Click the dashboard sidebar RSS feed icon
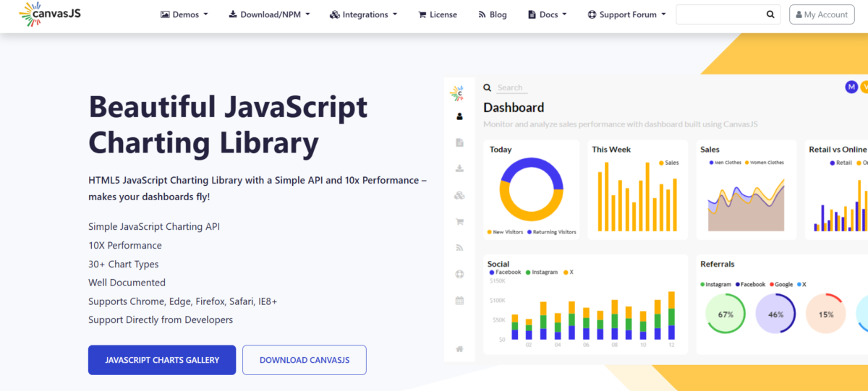Viewport: 868px width, 391px height. (x=459, y=248)
